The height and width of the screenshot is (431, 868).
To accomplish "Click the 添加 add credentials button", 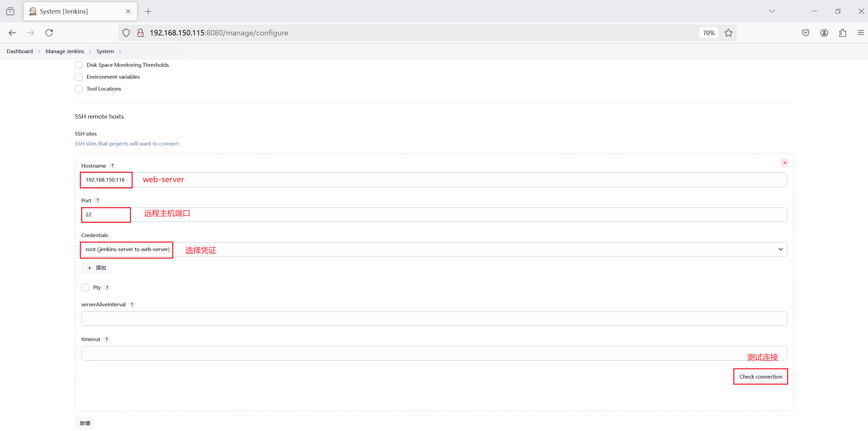I will pos(96,268).
